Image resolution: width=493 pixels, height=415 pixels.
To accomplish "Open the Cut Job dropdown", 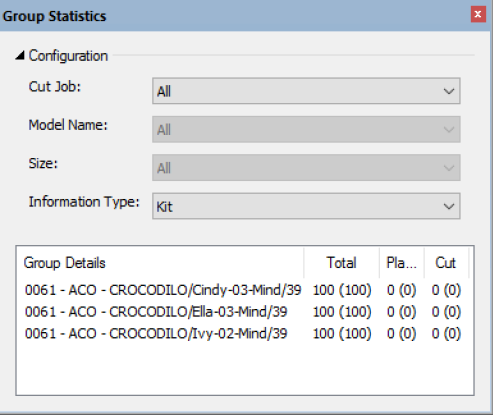I will tap(306, 91).
